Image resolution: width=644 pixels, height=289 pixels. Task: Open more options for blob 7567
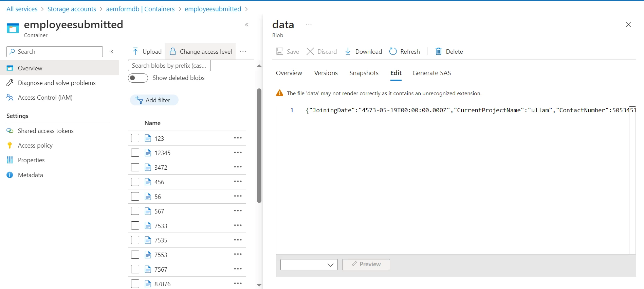(x=238, y=269)
